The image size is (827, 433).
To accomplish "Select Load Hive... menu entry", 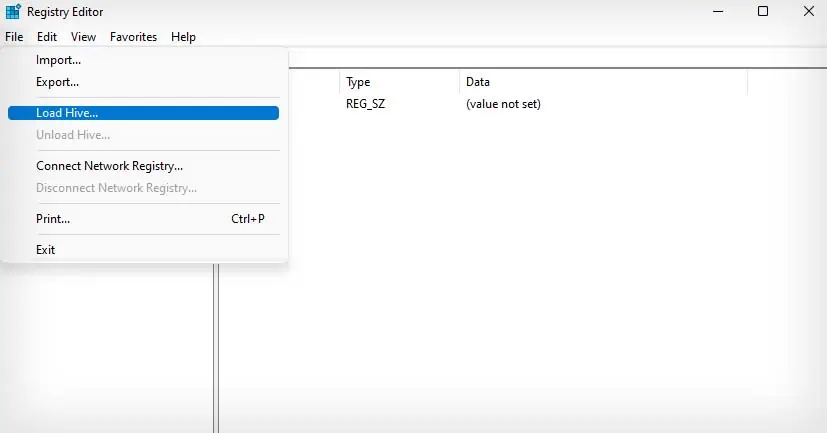I will tap(143, 113).
